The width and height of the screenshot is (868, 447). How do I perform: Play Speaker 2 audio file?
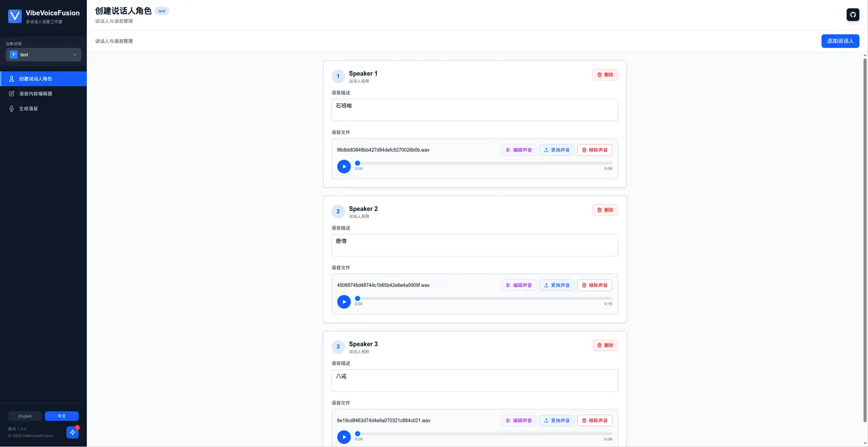point(344,302)
